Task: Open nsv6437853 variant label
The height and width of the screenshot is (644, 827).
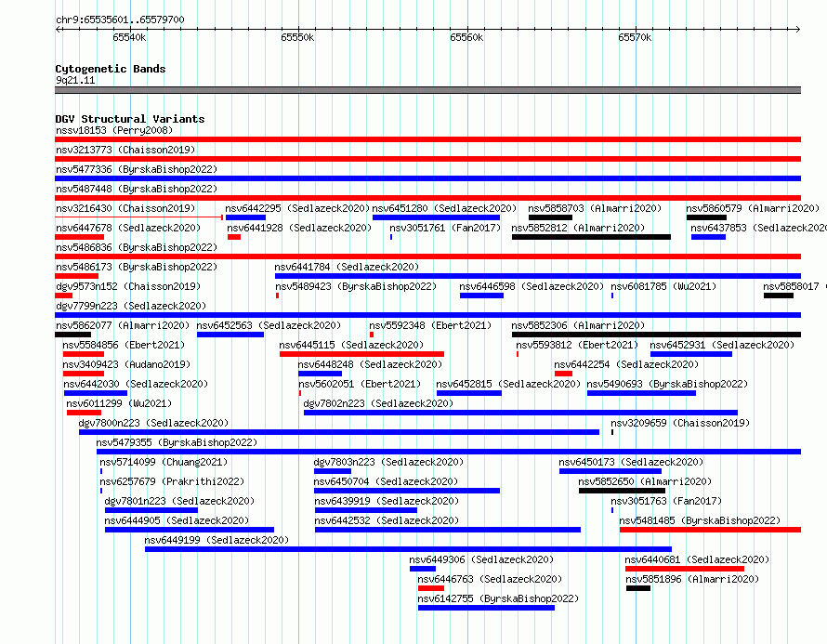Action: point(758,228)
